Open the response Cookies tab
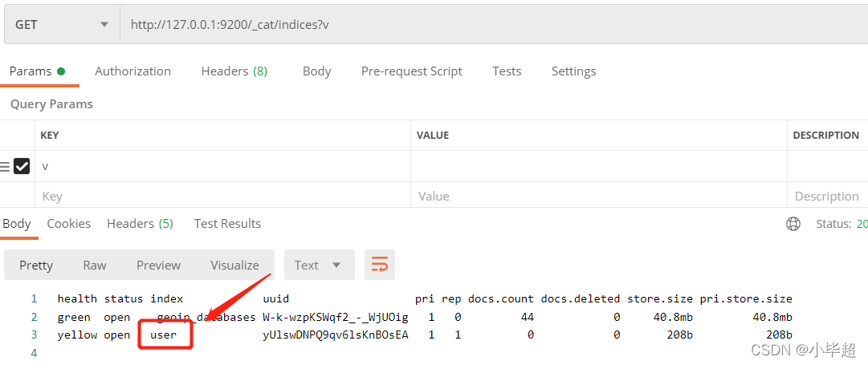 click(x=68, y=224)
